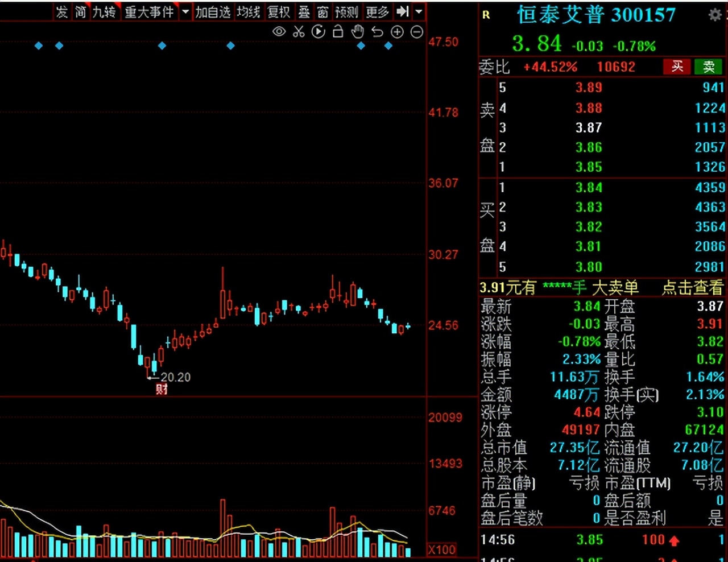The image size is (728, 562).
Task: Zoom in with the plus circle icon
Action: coord(397,32)
